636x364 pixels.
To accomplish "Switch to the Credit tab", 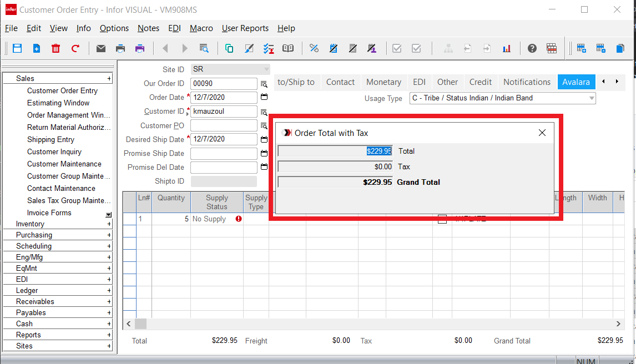I will coord(480,82).
